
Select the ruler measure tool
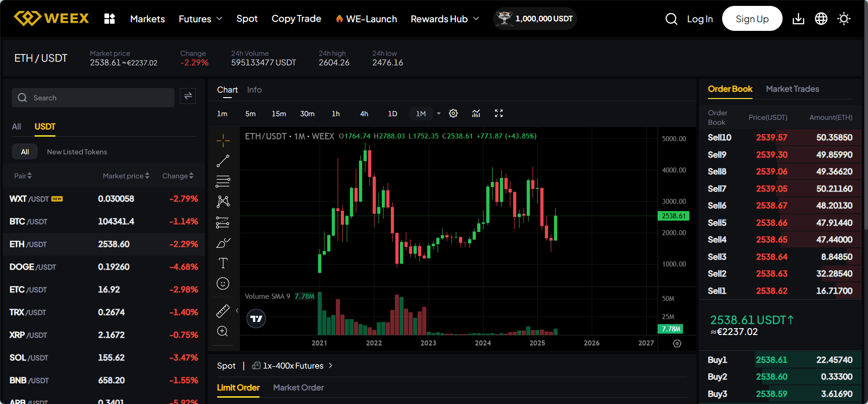point(223,311)
